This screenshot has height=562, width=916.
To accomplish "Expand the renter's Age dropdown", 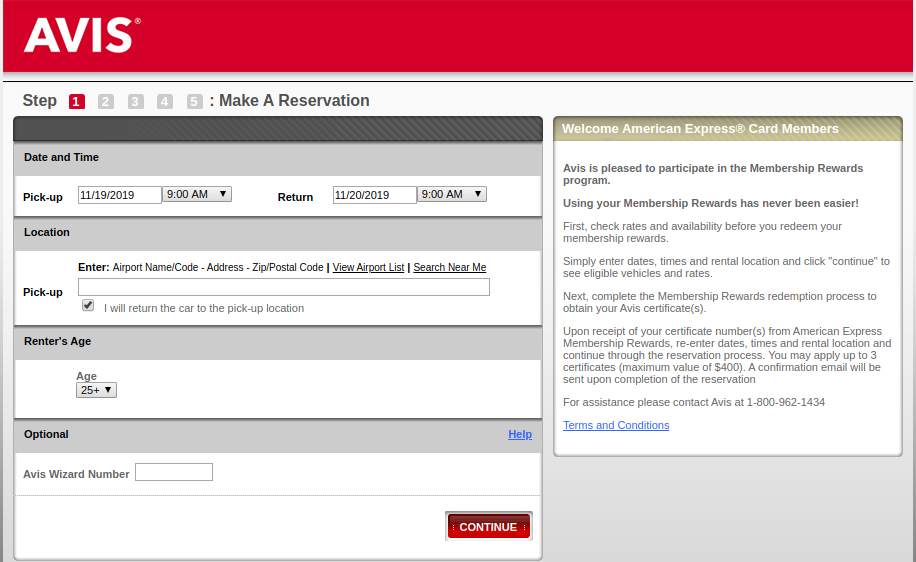I will click(x=96, y=390).
